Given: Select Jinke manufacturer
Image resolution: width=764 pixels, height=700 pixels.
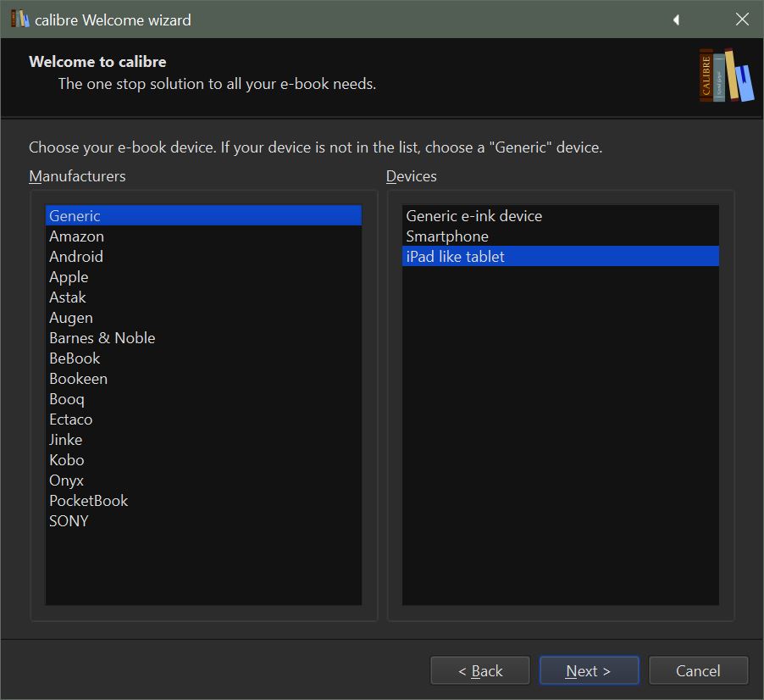Looking at the screenshot, I should 203,440.
